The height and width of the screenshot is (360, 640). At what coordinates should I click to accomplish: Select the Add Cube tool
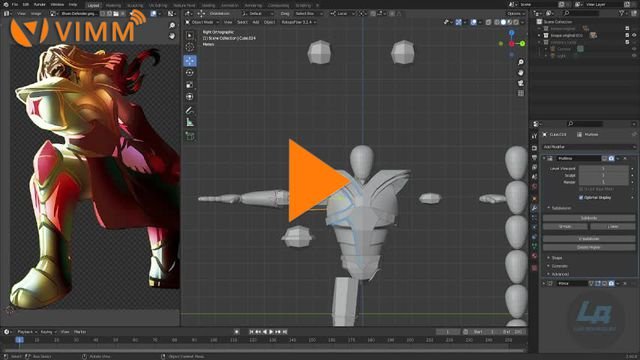[190, 136]
